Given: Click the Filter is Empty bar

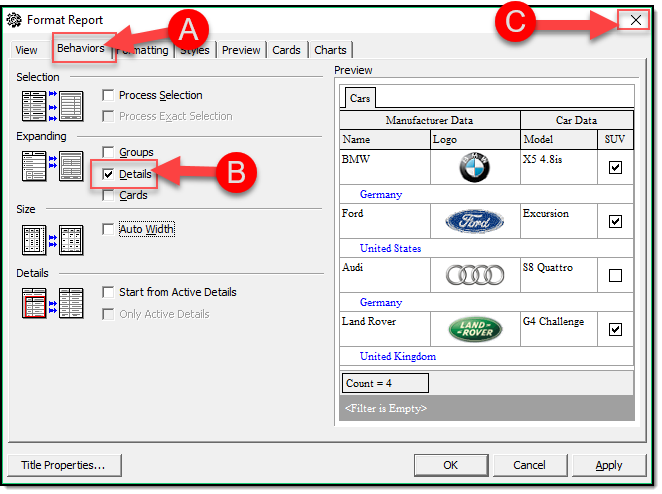Looking at the screenshot, I should coord(486,408).
